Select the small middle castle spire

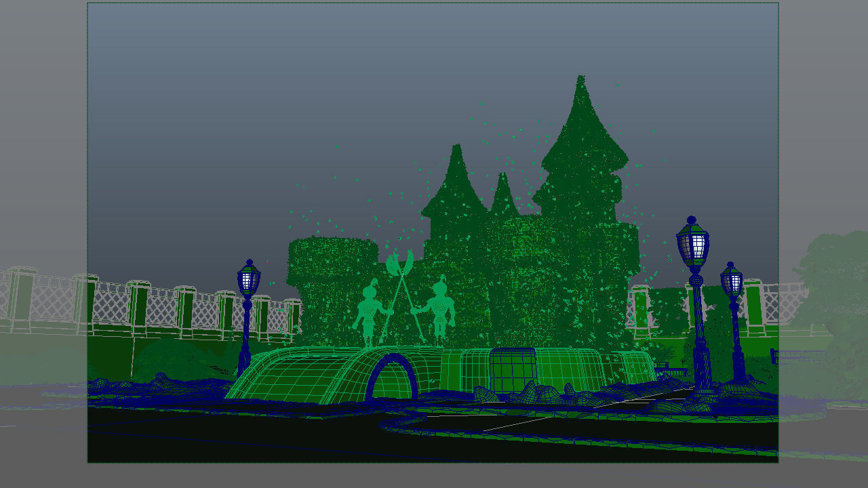pyautogui.click(x=503, y=195)
